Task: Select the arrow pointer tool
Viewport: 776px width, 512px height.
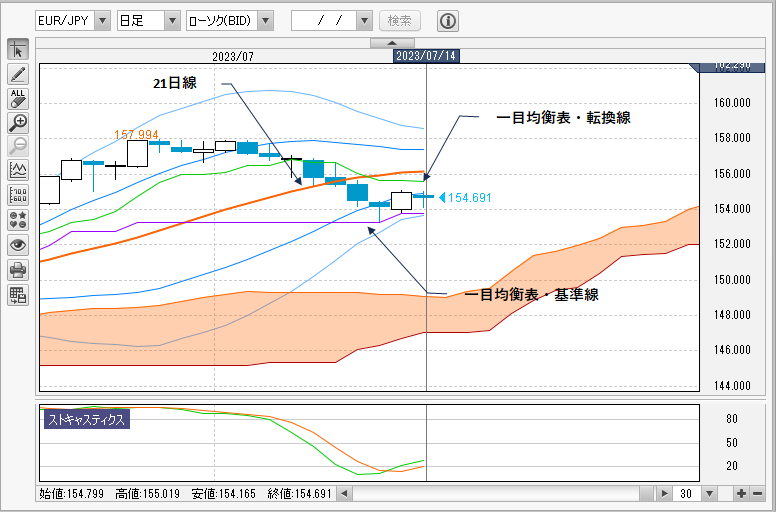Action: coord(18,50)
